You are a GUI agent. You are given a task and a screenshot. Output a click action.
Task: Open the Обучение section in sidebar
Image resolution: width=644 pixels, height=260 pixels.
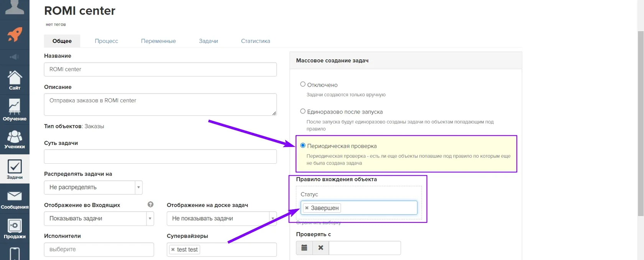pos(15,110)
